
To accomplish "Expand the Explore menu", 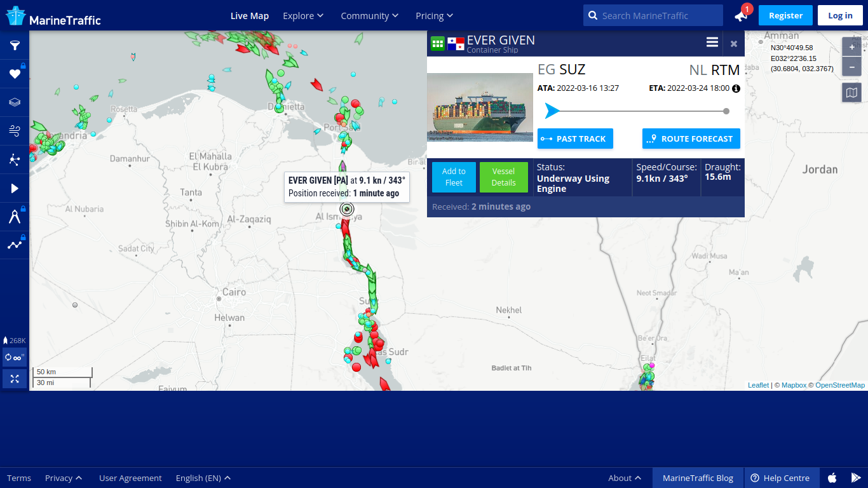I will pos(303,16).
